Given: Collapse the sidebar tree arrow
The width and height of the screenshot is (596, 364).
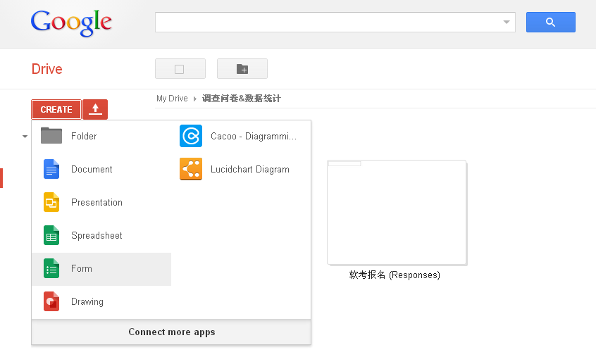Looking at the screenshot, I should [25, 137].
